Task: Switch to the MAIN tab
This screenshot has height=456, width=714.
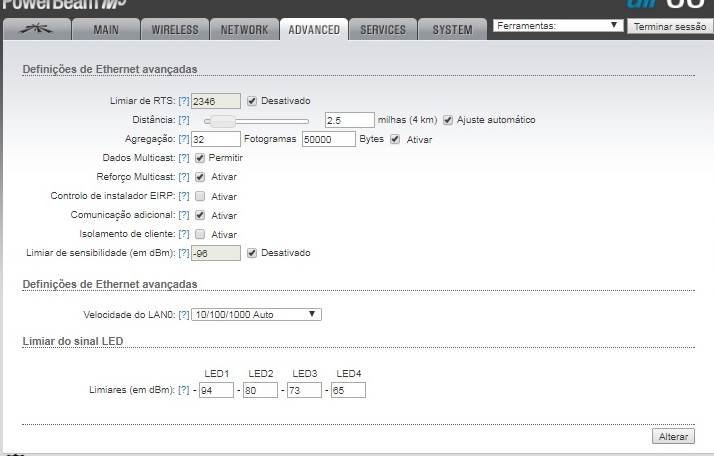Action: (106, 30)
